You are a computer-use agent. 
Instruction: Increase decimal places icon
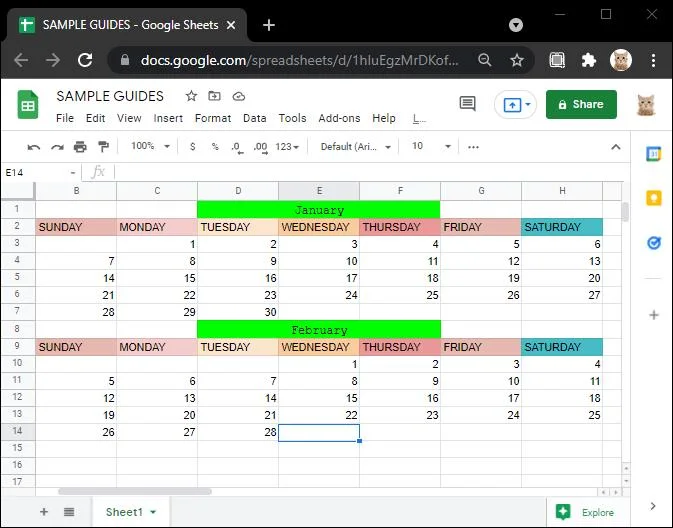point(261,147)
